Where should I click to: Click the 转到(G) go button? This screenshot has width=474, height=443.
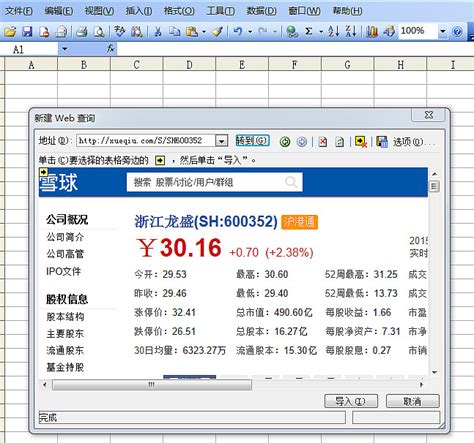(x=252, y=141)
